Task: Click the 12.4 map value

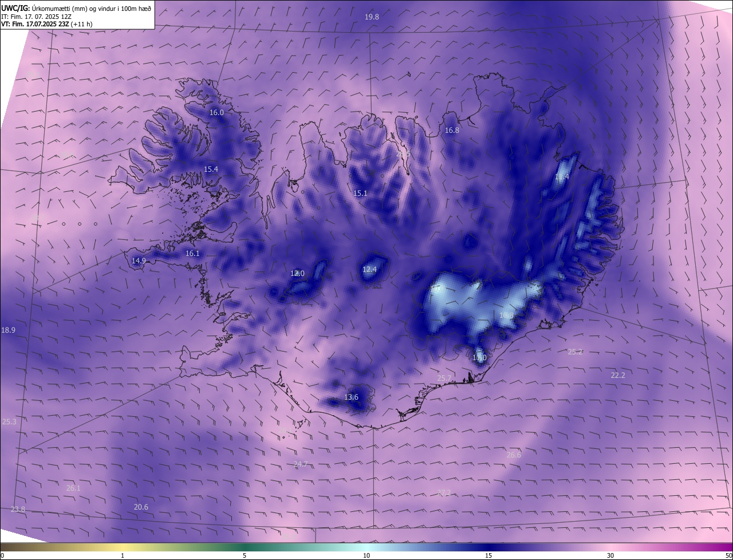Action: [369, 270]
